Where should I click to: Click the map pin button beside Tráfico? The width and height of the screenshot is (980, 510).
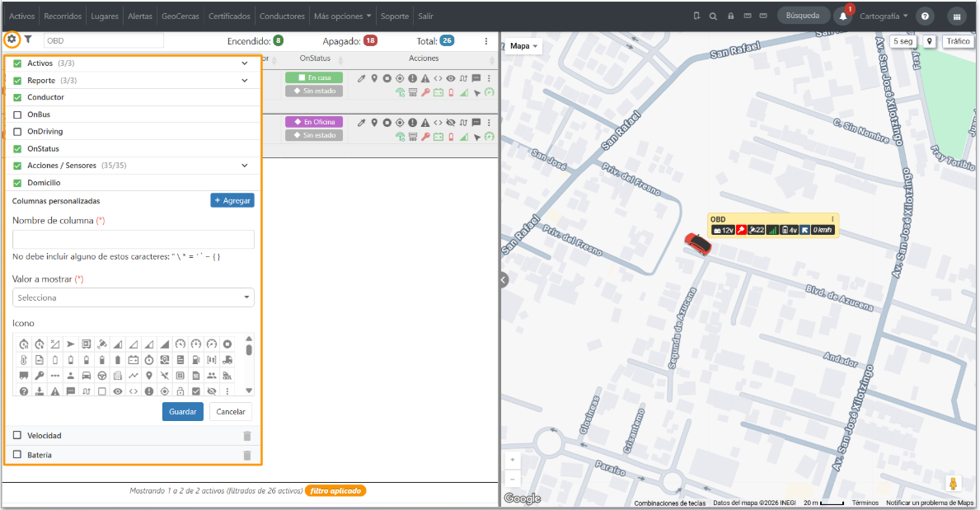[x=930, y=41]
